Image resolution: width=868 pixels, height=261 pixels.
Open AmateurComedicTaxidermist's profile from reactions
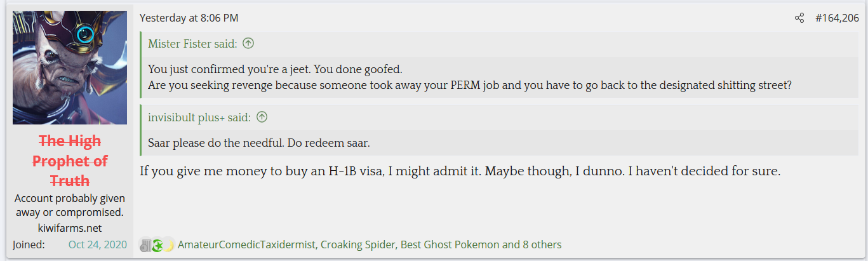point(246,244)
